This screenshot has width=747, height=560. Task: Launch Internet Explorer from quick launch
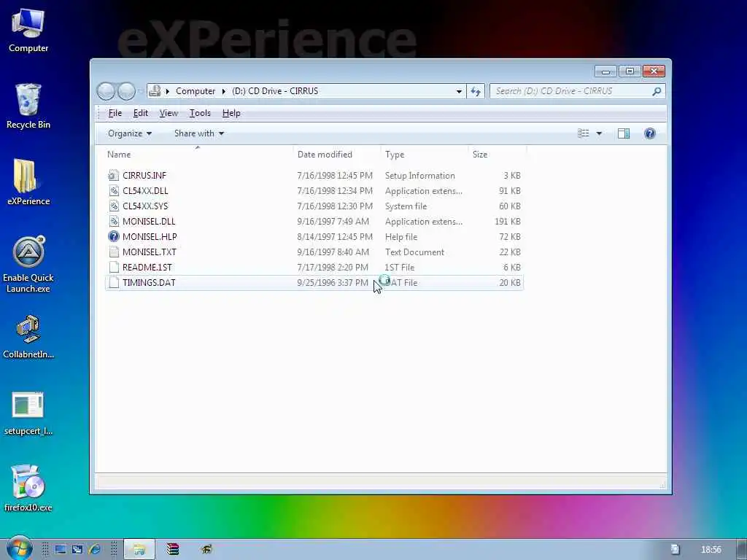[x=94, y=550]
